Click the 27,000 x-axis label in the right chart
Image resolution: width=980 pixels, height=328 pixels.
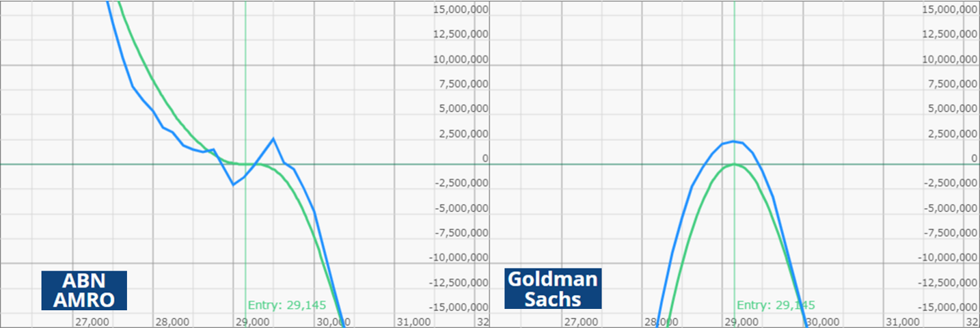click(x=580, y=322)
